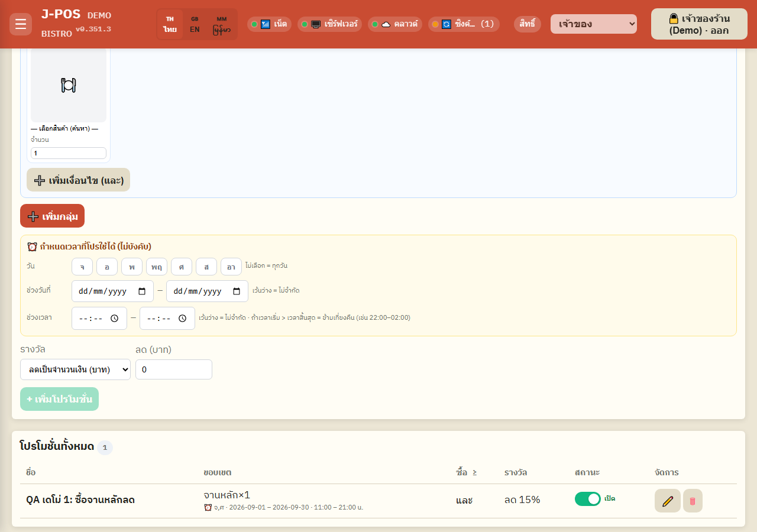This screenshot has height=532, width=757.
Task: Open product search selector เลือกสินค้า (ค้นหา)
Action: [64, 128]
